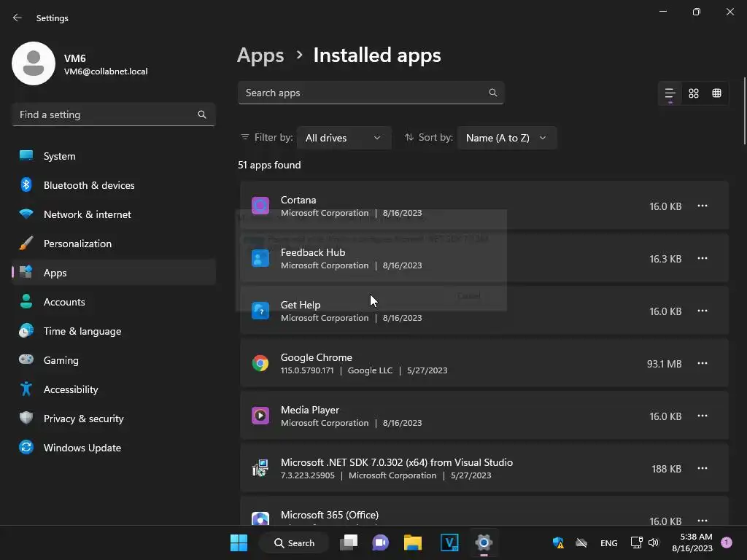
Task: Open more options for Feedback Hub
Action: pos(703,258)
